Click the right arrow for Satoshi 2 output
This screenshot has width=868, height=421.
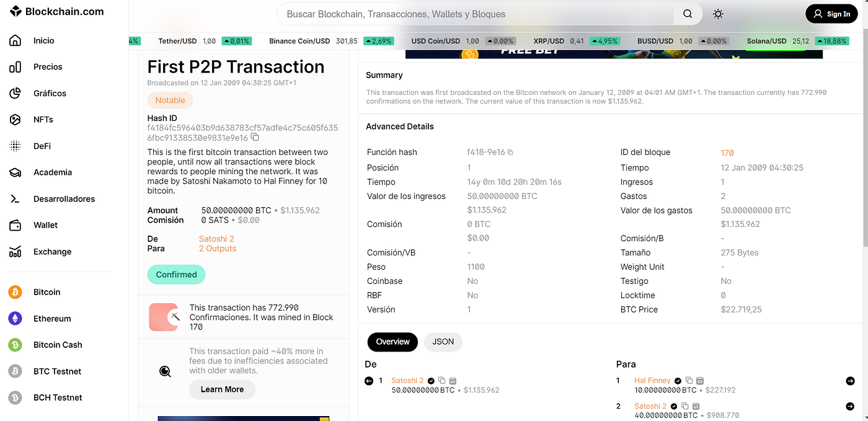pyautogui.click(x=850, y=406)
